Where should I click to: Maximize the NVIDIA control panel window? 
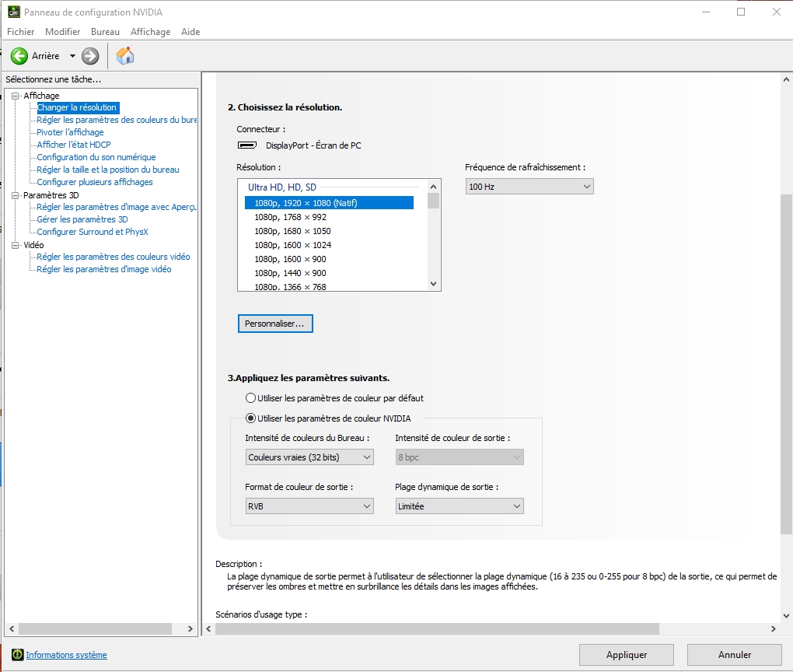[741, 12]
